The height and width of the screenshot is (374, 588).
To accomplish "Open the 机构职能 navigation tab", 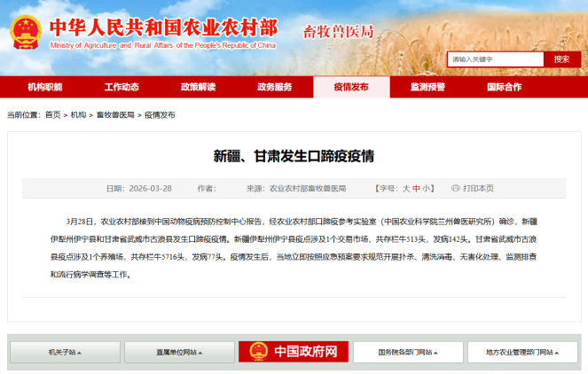I will [x=45, y=87].
